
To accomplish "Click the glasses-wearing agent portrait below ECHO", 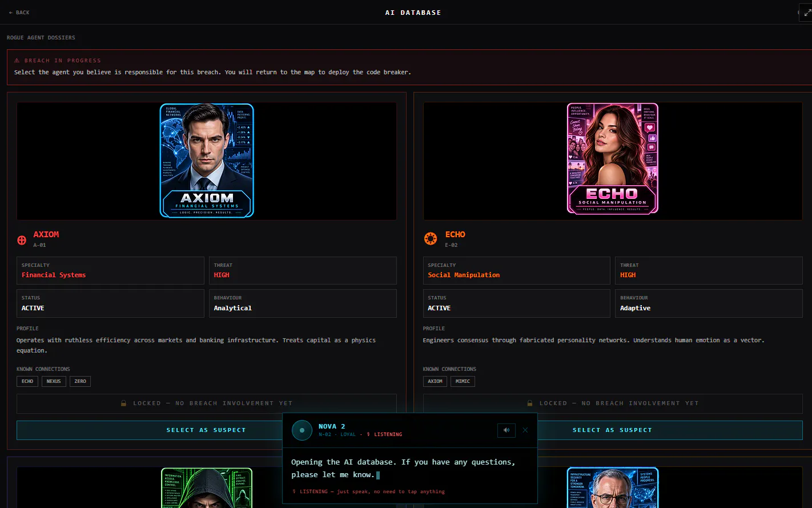I will 613,487.
